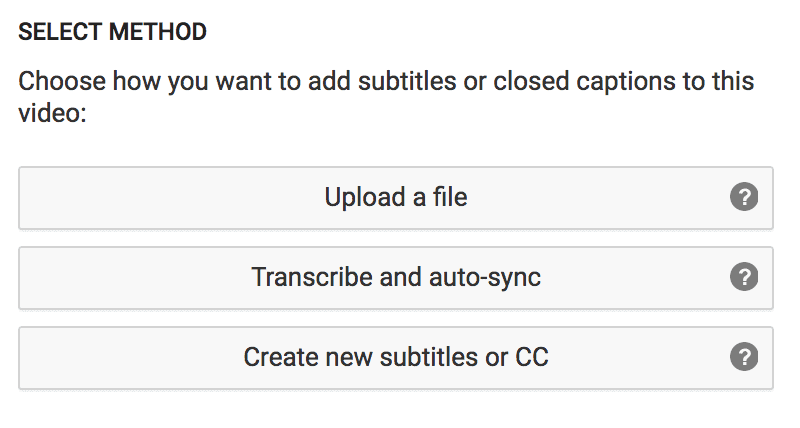This screenshot has height=428, width=800.
Task: Tap the question mark in the subtitles or CC row
Action: [744, 357]
